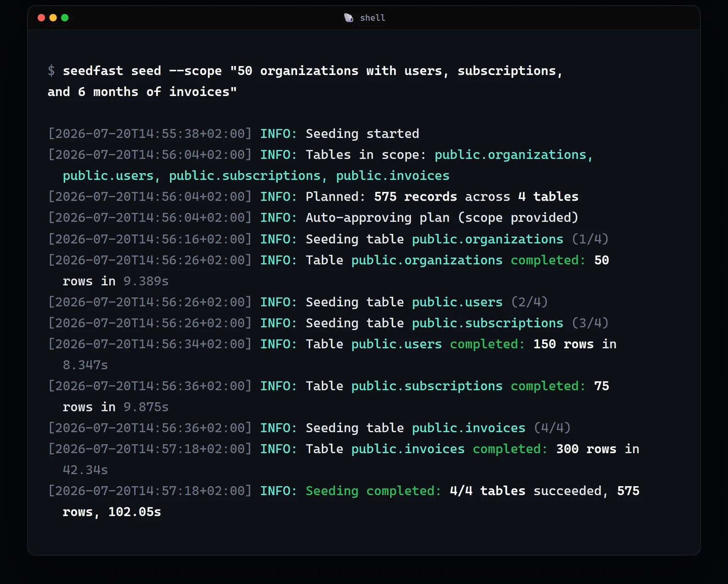This screenshot has height=584, width=728.
Task: Click '4 tables' in the Planned line
Action: [548, 197]
